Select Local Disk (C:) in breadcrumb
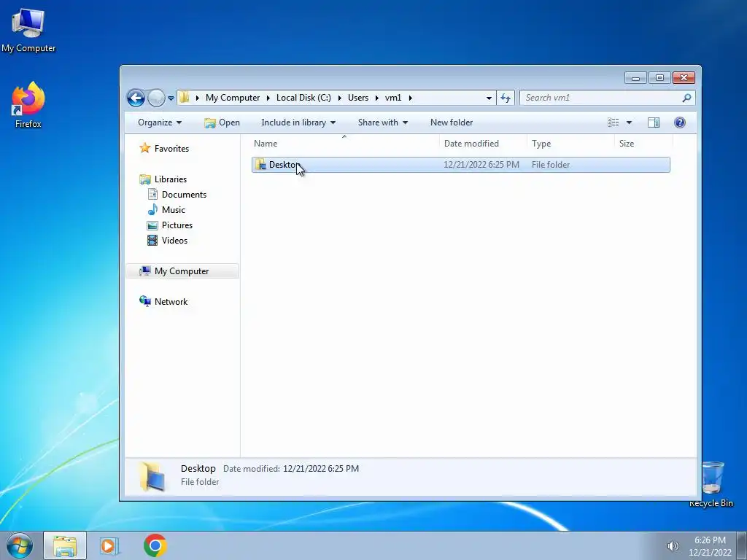This screenshot has height=560, width=747. click(x=303, y=98)
